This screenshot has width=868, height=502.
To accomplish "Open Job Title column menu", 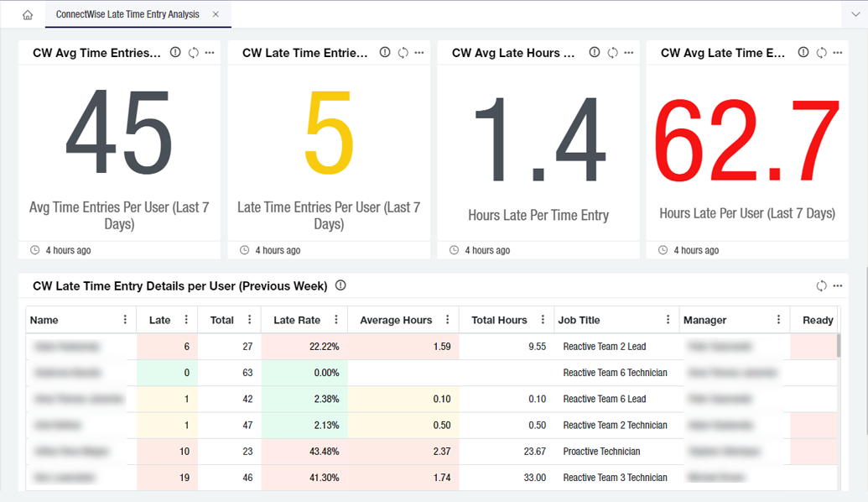I will point(668,320).
